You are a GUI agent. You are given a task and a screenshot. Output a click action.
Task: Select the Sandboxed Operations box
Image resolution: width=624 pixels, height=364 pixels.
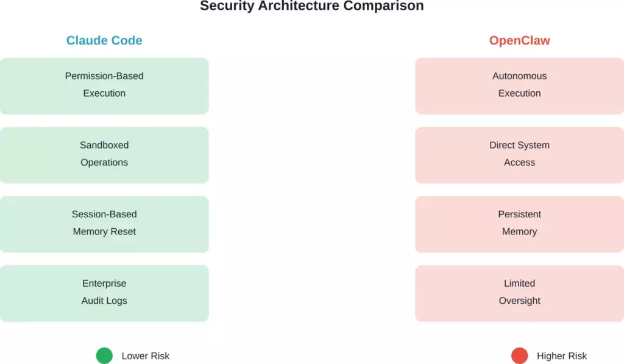[104, 155]
